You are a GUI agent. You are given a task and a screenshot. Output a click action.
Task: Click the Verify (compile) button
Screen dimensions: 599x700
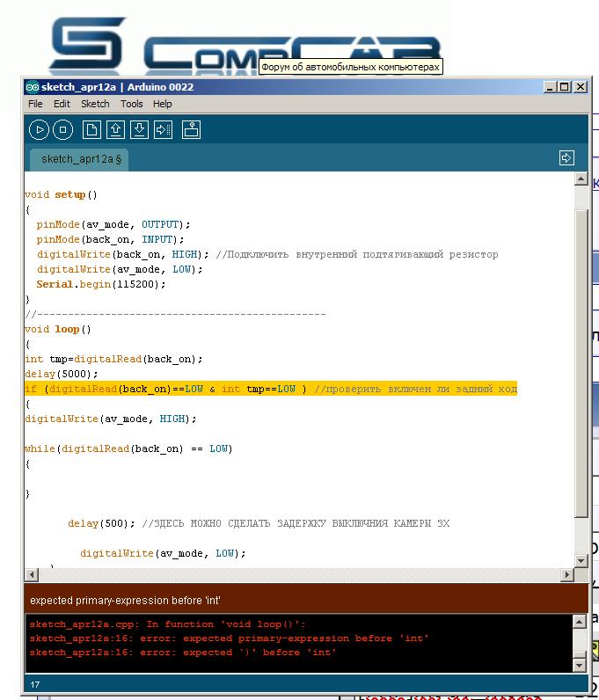click(x=39, y=130)
